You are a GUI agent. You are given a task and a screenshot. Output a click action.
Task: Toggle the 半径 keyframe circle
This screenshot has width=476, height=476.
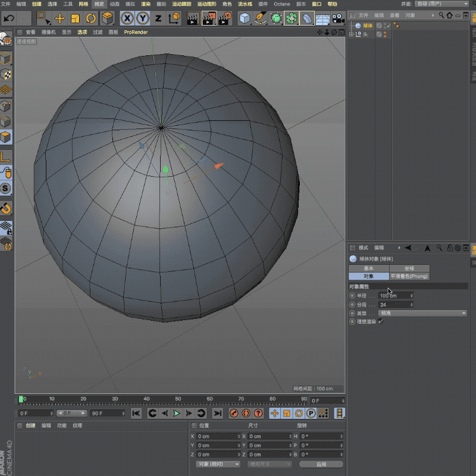tap(352, 295)
